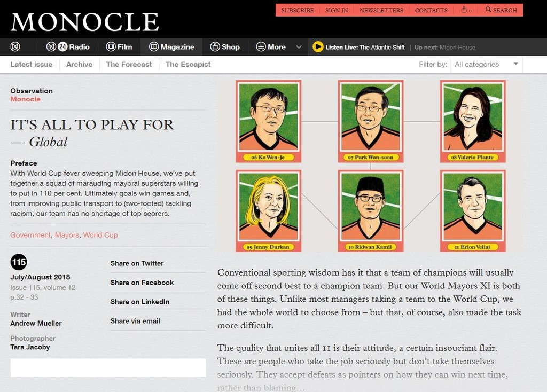The width and height of the screenshot is (547, 392).
Task: Click the Search magnifier button
Action: [501, 10]
